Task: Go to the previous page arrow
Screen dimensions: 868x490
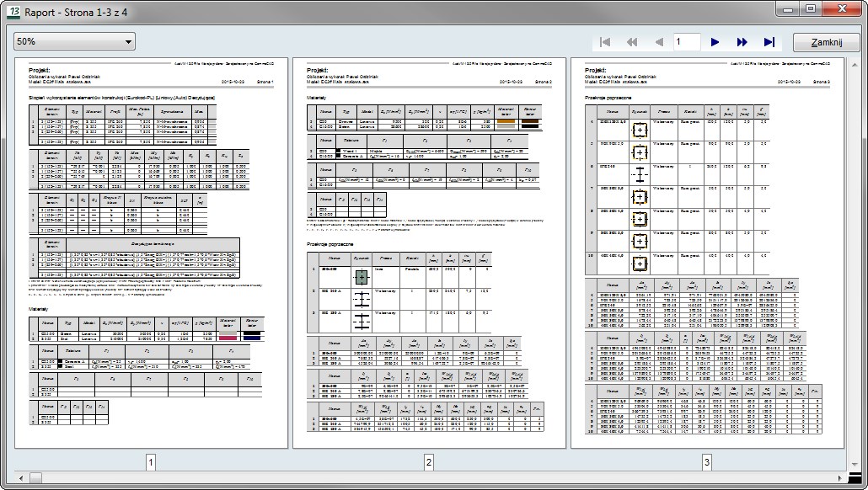Action: (x=659, y=42)
